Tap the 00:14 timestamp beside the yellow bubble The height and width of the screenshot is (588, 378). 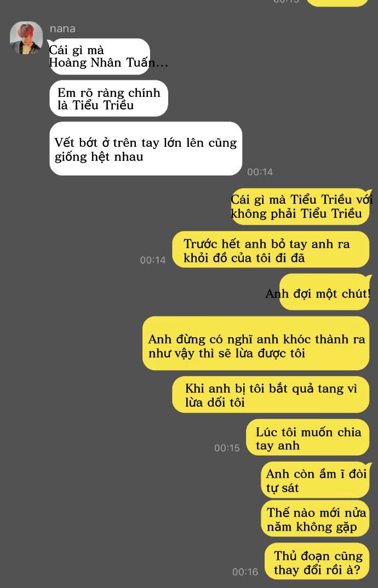[153, 260]
